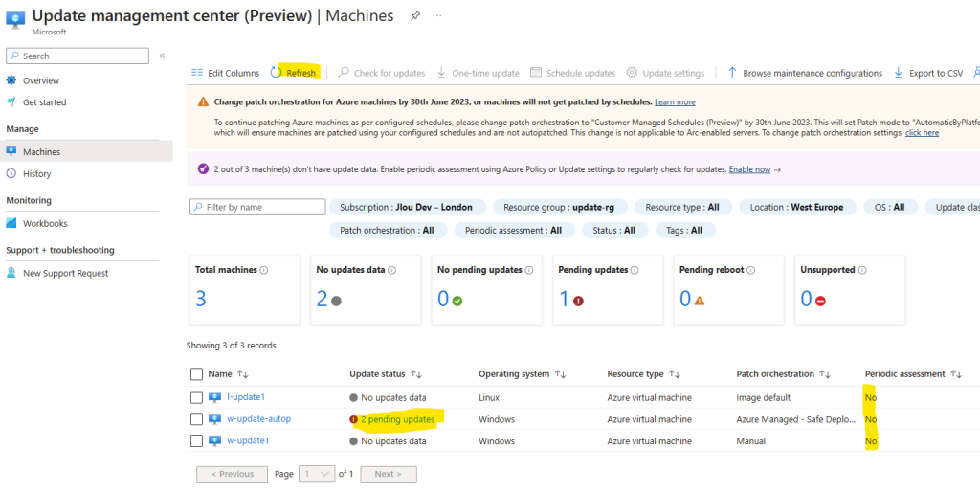Open the Tags filter pill
The width and height of the screenshot is (980, 494).
683,230
